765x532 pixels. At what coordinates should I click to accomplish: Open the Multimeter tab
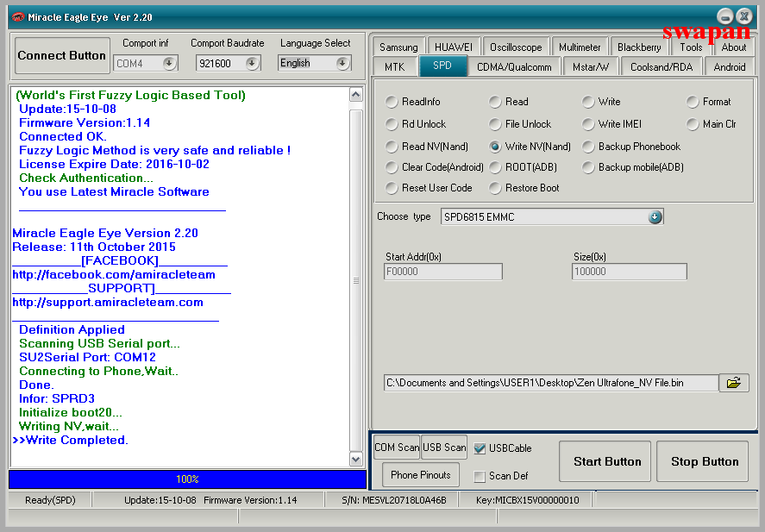point(580,47)
